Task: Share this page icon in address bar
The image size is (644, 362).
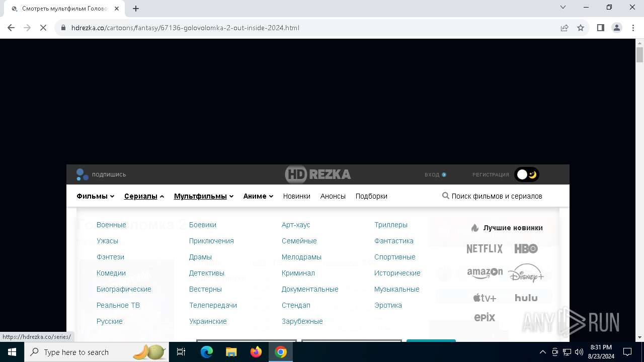Action: [565, 28]
